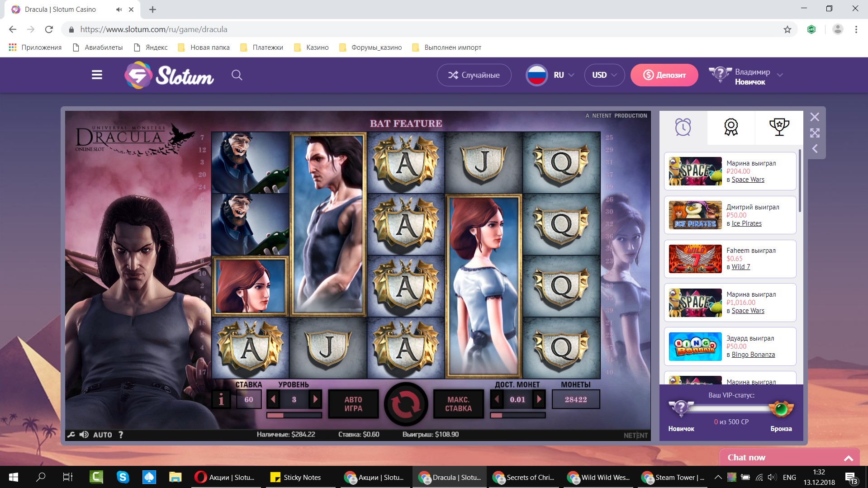
Task: Open the Яндекс bookmark
Action: coord(151,47)
